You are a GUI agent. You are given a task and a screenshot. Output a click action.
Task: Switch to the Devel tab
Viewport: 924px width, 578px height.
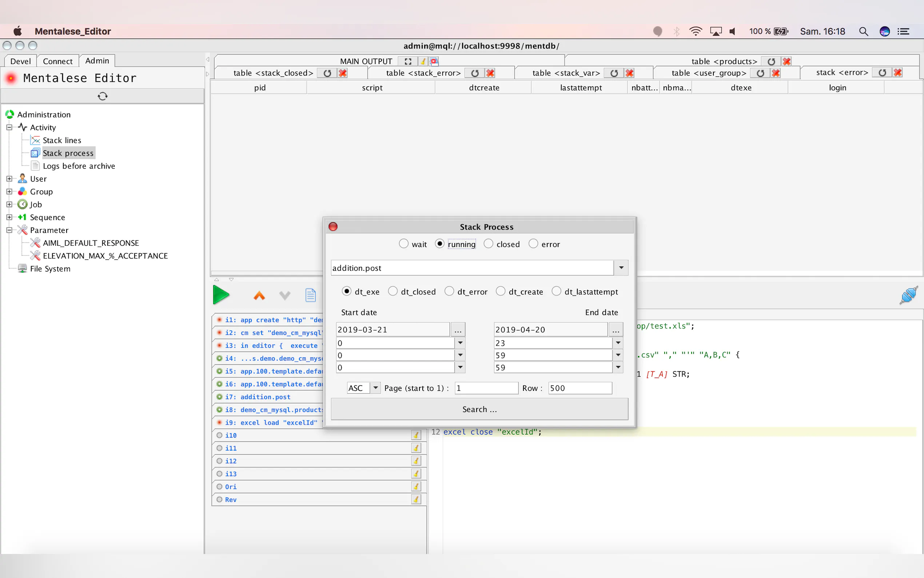tap(20, 61)
